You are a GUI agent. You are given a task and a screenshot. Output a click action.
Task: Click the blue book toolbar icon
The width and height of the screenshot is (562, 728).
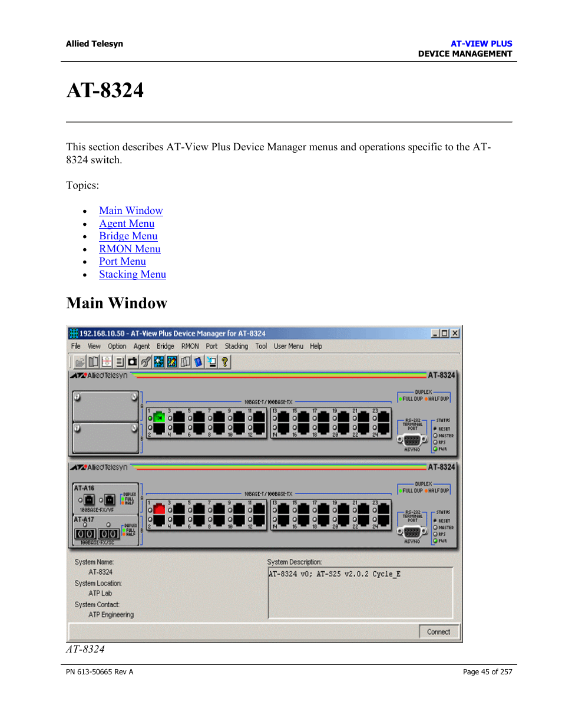coord(199,362)
